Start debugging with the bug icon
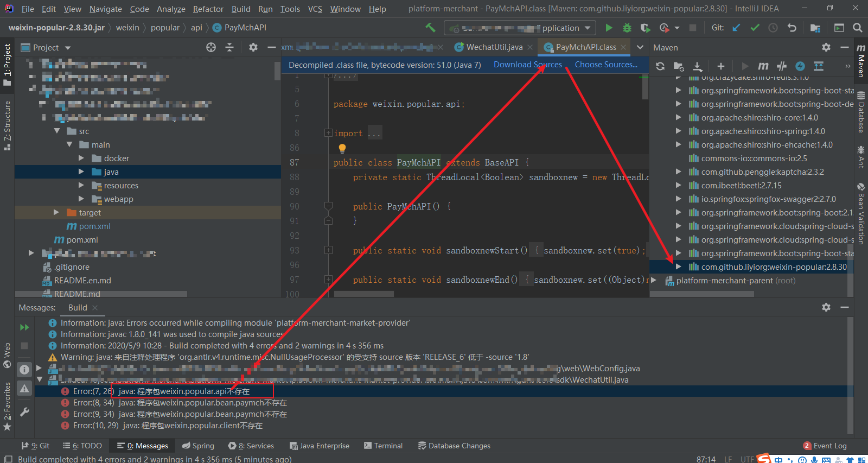The image size is (868, 463). [627, 28]
